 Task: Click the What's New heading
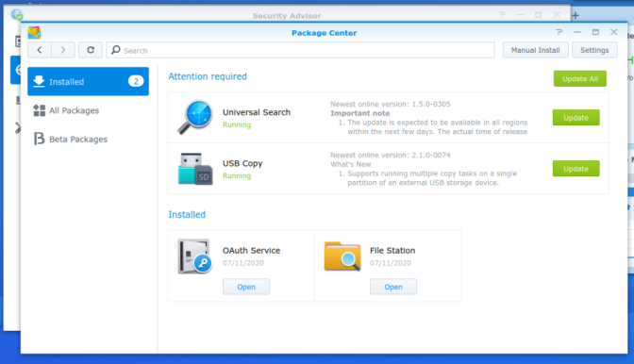[x=351, y=164]
